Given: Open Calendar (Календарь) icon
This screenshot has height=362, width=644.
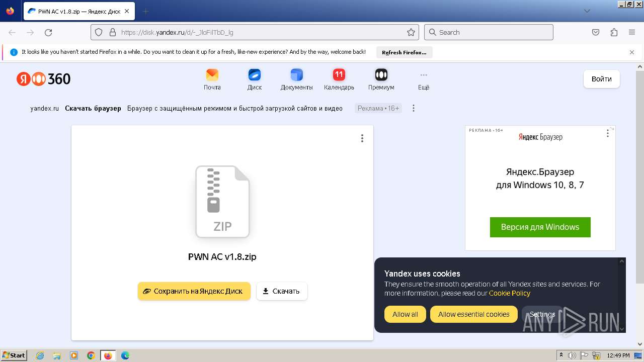Looking at the screenshot, I should [339, 79].
